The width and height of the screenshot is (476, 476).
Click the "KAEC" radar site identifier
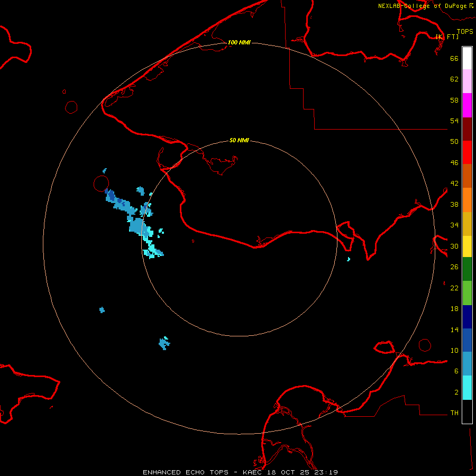point(253,472)
